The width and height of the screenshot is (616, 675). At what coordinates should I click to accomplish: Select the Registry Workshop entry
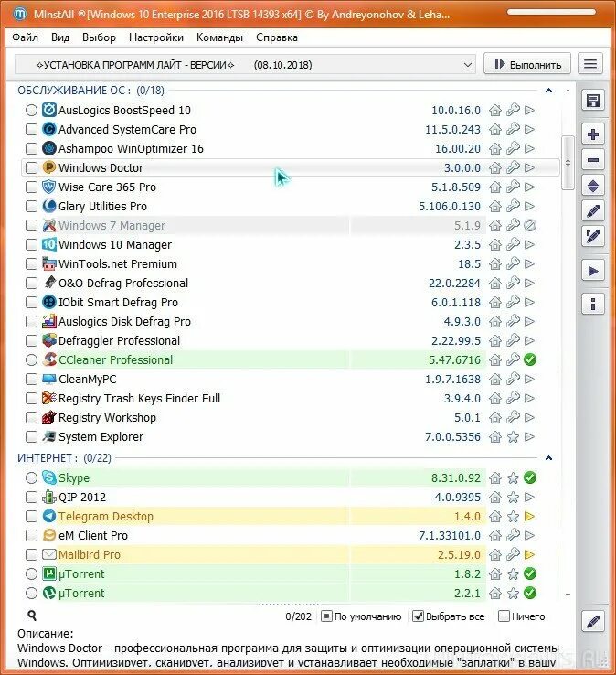tap(291, 418)
